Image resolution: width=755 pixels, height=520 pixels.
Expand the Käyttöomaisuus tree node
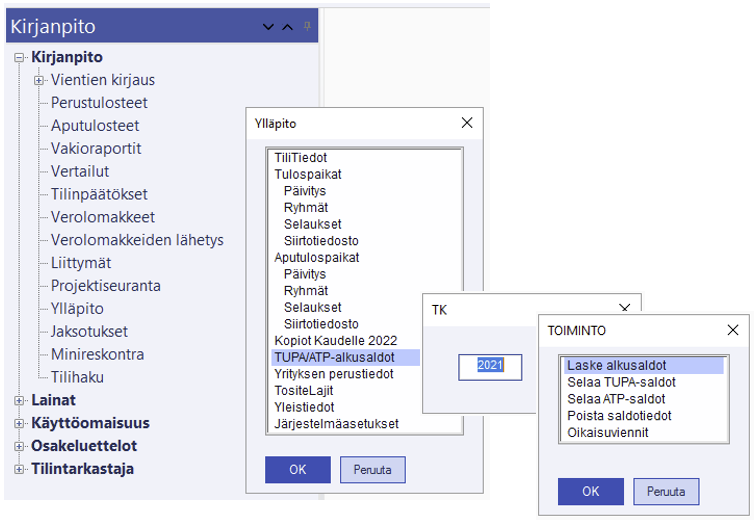(19, 423)
